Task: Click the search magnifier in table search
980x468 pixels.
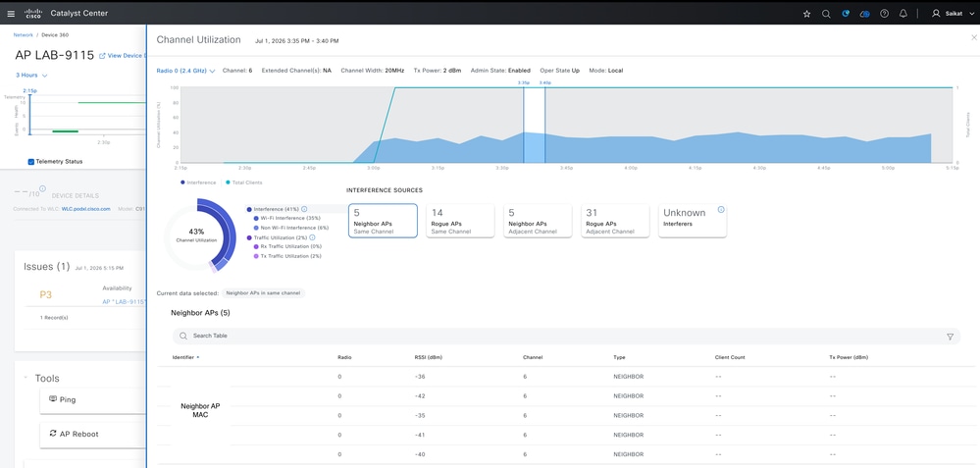Action: (x=183, y=337)
